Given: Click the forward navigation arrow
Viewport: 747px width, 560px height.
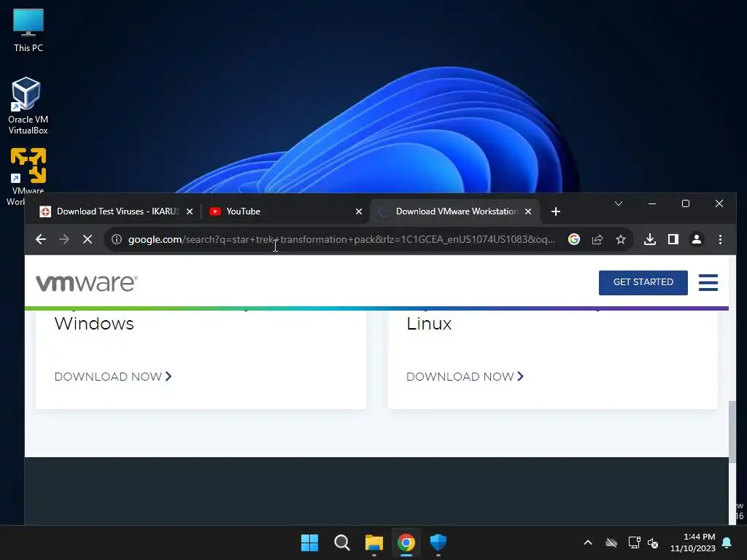Looking at the screenshot, I should [x=64, y=239].
